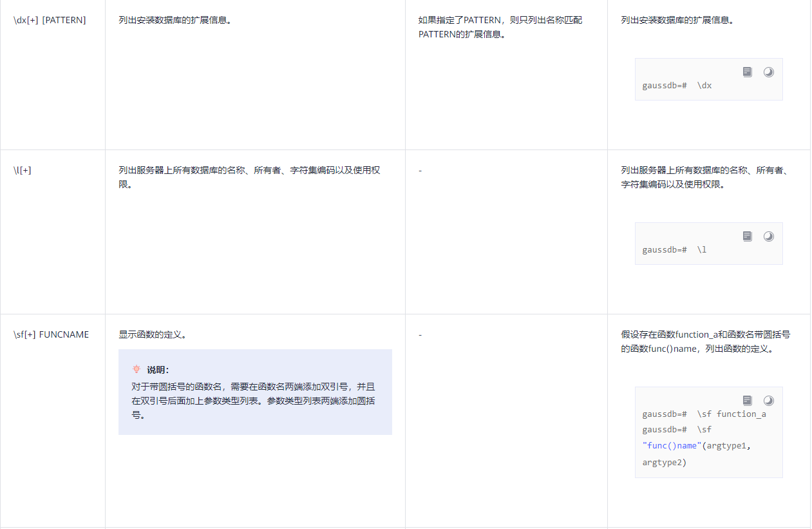Click the PATTERN value description in \dx row

point(500,27)
